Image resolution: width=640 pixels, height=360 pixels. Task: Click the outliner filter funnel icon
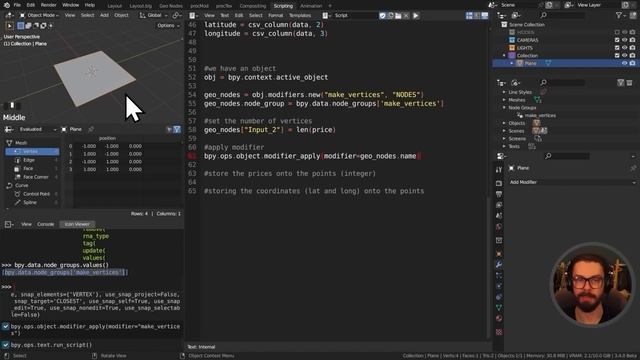[x=619, y=15]
